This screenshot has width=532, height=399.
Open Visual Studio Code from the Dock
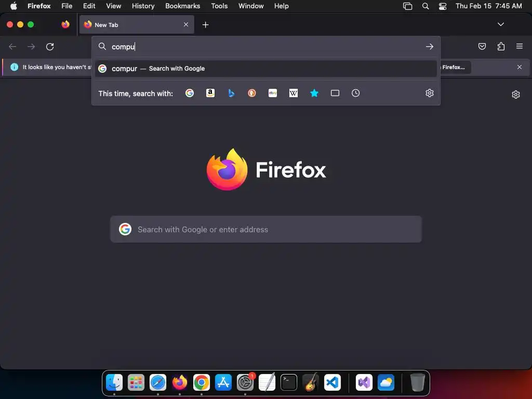point(332,382)
